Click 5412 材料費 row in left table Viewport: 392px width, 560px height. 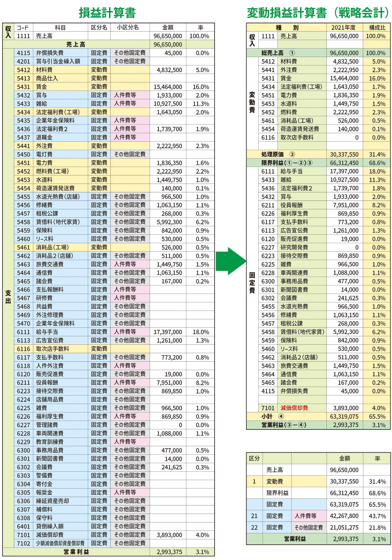(x=44, y=70)
